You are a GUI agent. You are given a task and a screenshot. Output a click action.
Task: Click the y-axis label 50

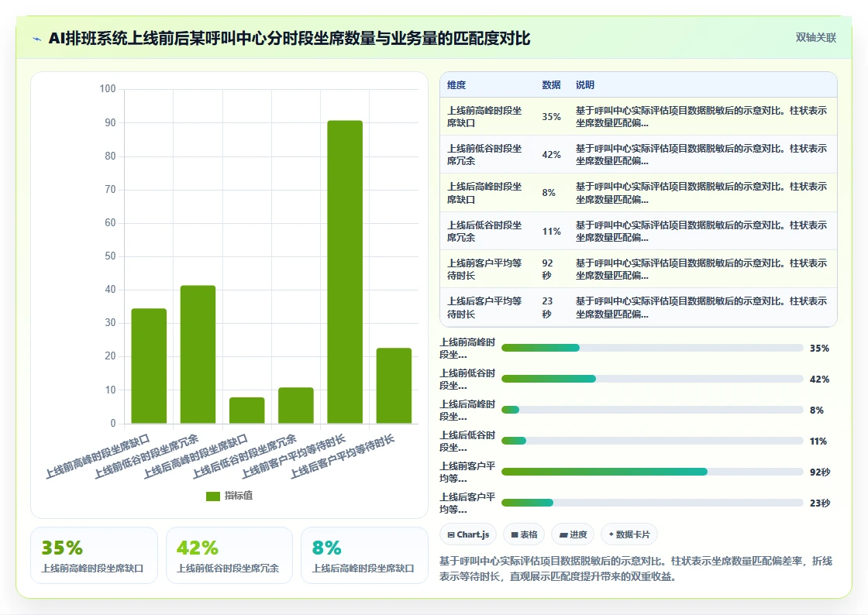(110, 256)
